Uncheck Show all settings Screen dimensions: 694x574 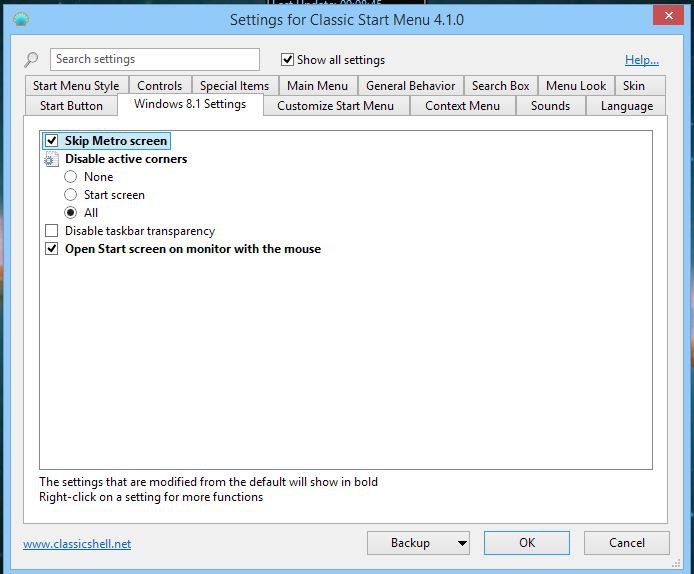(288, 60)
